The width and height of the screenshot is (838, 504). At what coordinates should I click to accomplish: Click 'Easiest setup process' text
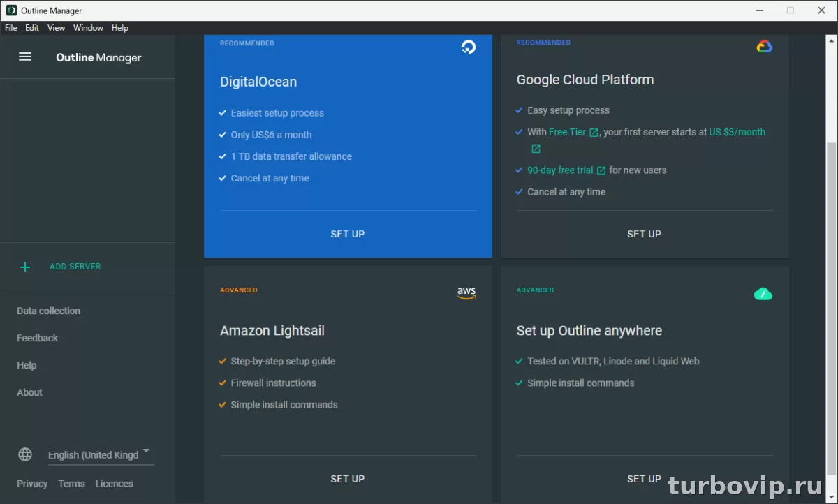[x=277, y=113]
